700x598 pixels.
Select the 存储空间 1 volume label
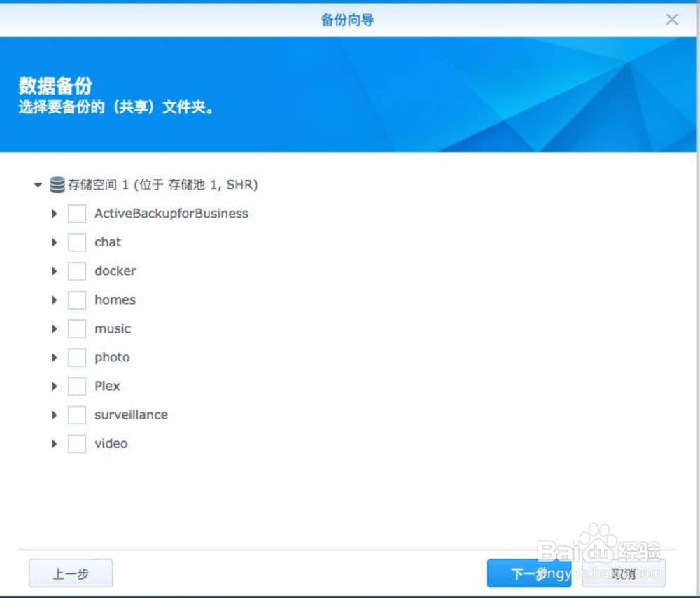pos(163,184)
